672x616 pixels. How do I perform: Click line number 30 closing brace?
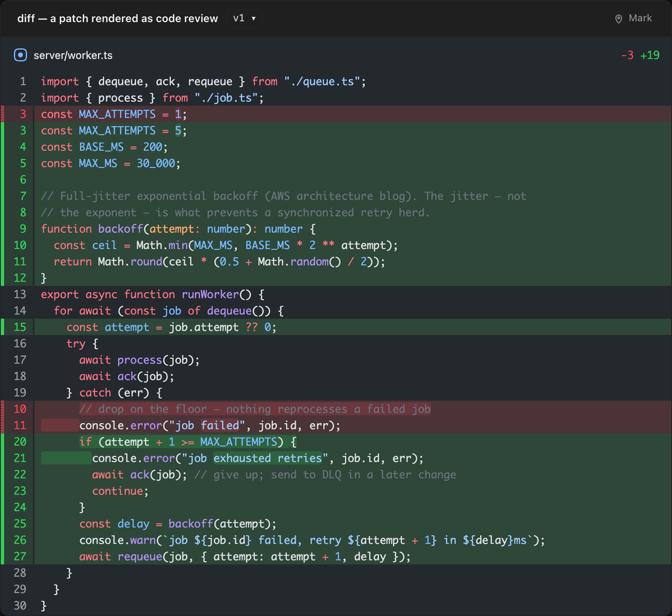click(20, 605)
